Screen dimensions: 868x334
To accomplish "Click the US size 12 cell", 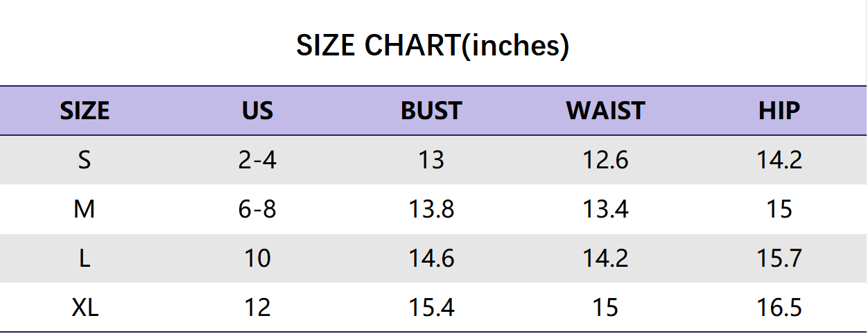I will coord(257,307).
